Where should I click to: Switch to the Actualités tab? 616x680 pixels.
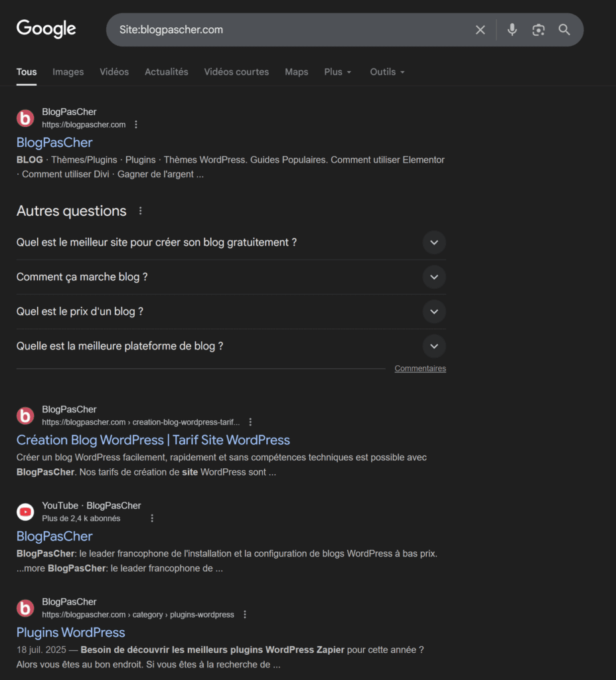167,72
